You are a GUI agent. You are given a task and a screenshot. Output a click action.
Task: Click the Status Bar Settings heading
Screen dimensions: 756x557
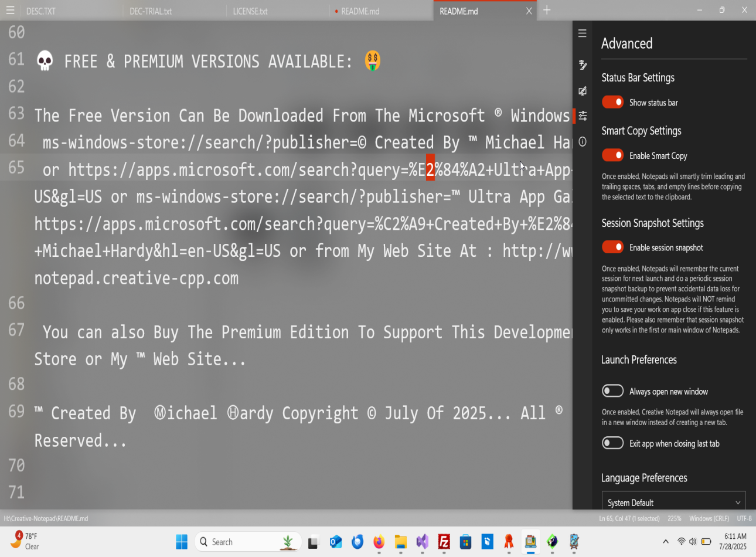[638, 77]
